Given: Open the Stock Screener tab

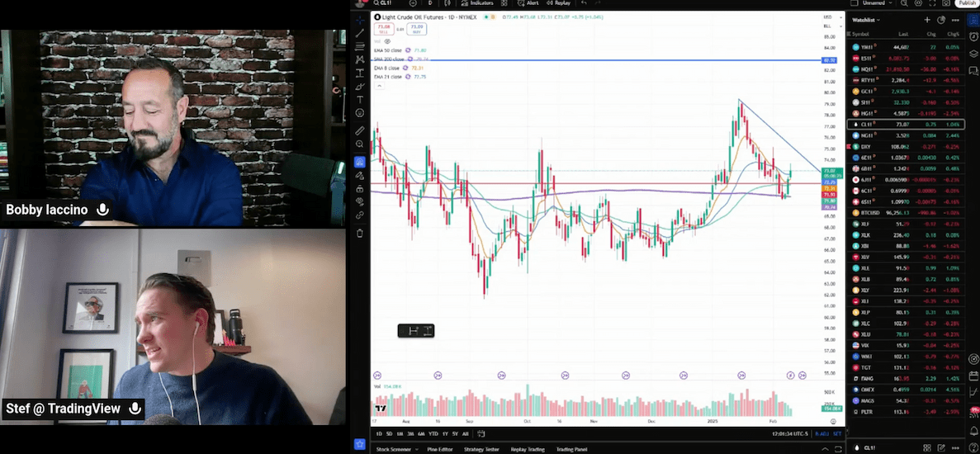Looking at the screenshot, I should tap(395, 449).
